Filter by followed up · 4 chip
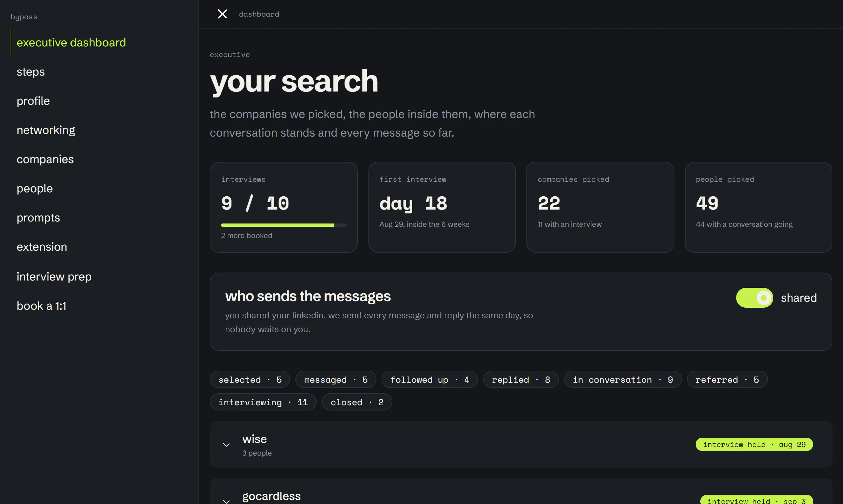The image size is (843, 504). (x=430, y=379)
